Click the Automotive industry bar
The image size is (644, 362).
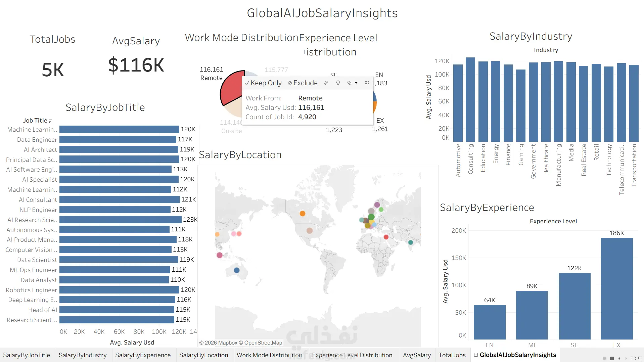point(458,103)
